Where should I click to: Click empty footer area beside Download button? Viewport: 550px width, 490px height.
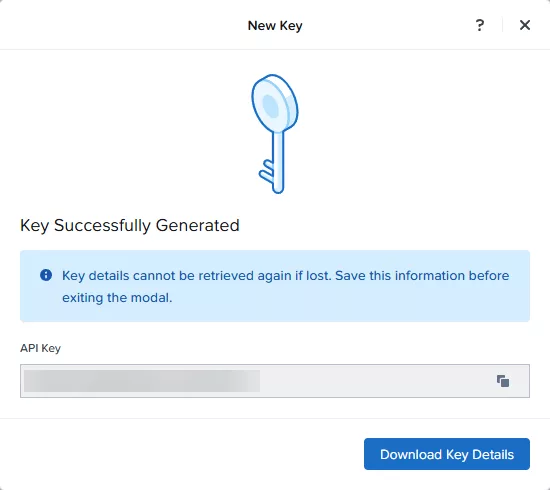coord(182,454)
